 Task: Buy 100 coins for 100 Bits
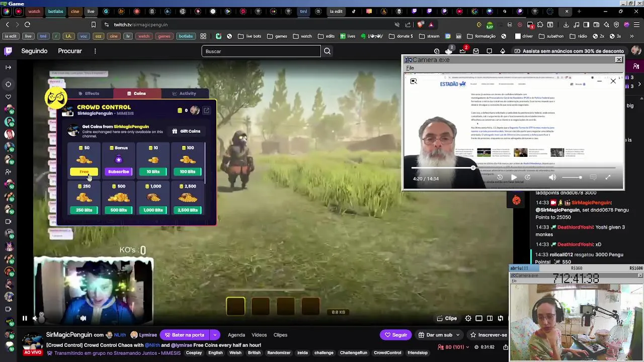187,171
